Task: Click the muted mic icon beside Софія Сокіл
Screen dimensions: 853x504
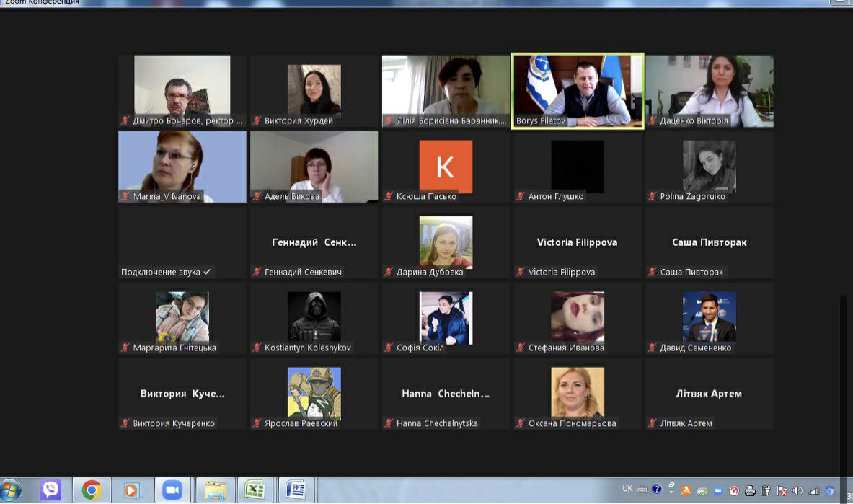Action: coord(389,348)
